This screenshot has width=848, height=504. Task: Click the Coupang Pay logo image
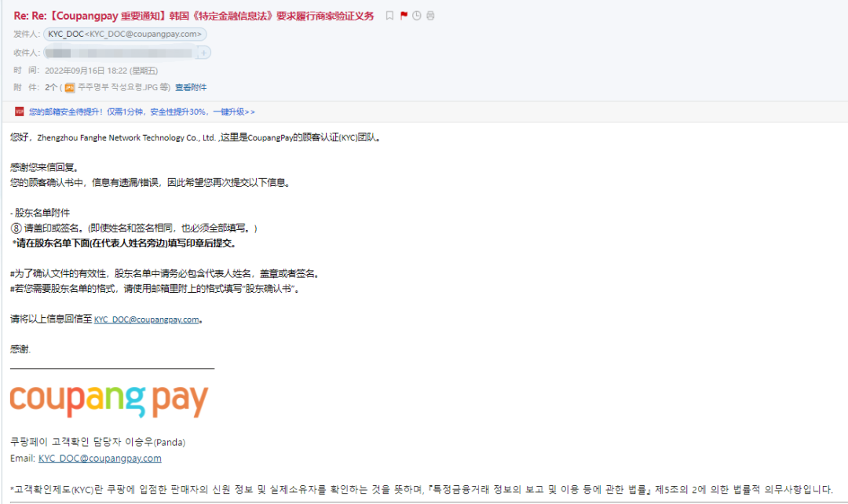coord(109,400)
